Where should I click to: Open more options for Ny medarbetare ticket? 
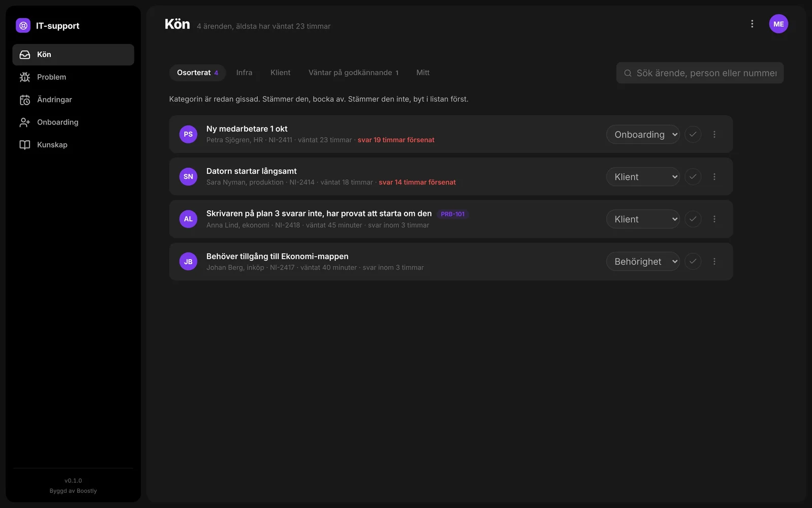pyautogui.click(x=715, y=134)
